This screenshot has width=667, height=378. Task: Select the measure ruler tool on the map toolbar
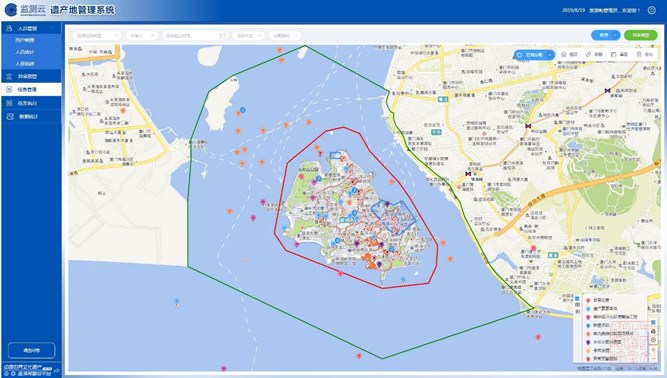click(589, 54)
